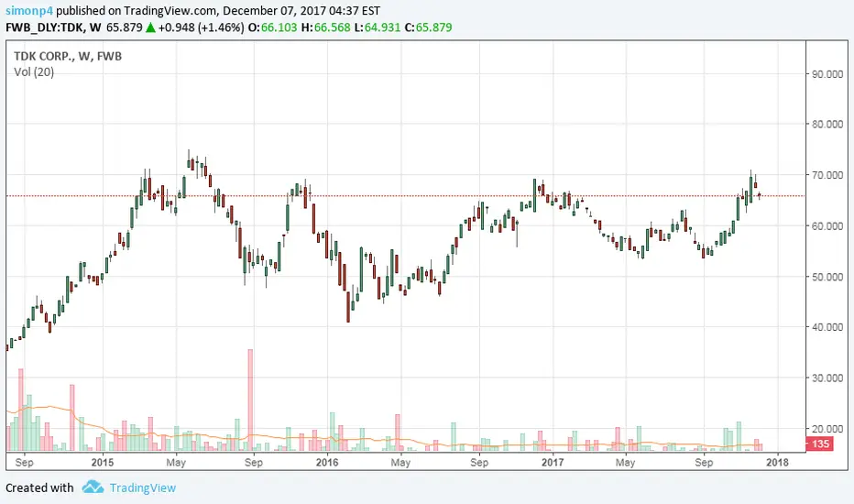Viewport: 854px width, 504px height.
Task: Click the 40.000 price axis label
Action: point(827,327)
